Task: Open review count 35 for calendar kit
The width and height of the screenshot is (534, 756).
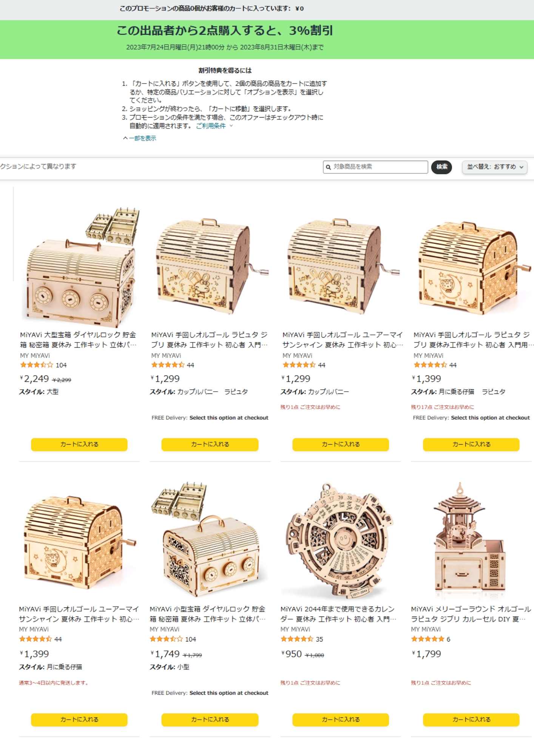Action: click(x=319, y=639)
